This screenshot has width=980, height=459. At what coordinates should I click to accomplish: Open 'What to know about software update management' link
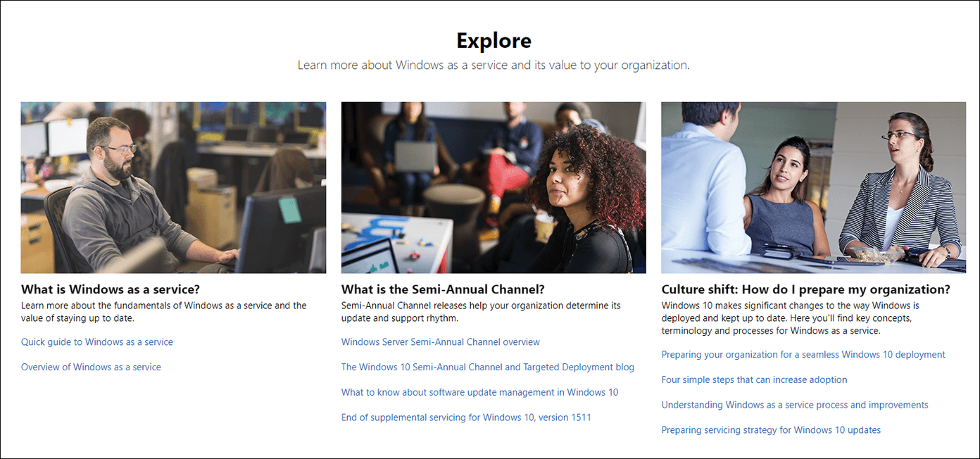point(479,393)
